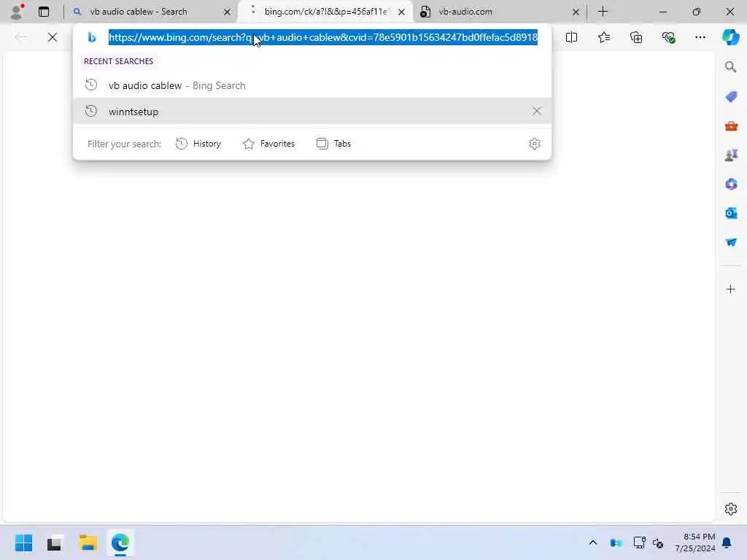Viewport: 747px width, 560px height.
Task: Open Browser essentials heart icon
Action: (668, 37)
